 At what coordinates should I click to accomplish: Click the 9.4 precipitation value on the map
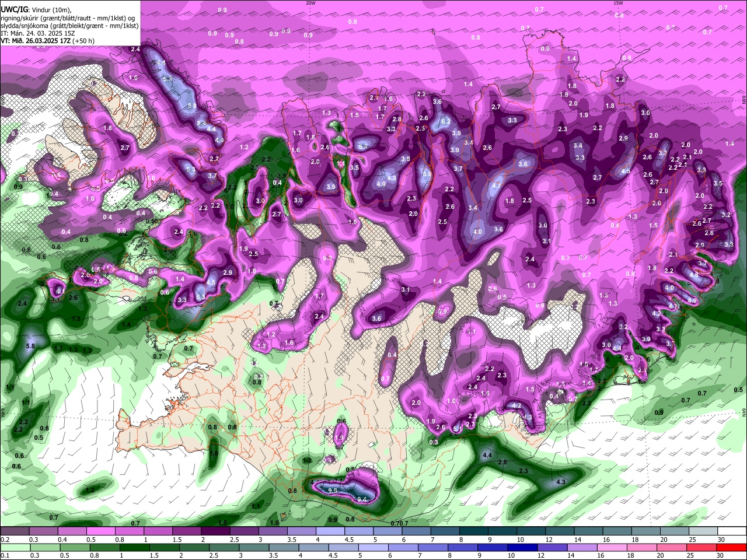point(362,499)
